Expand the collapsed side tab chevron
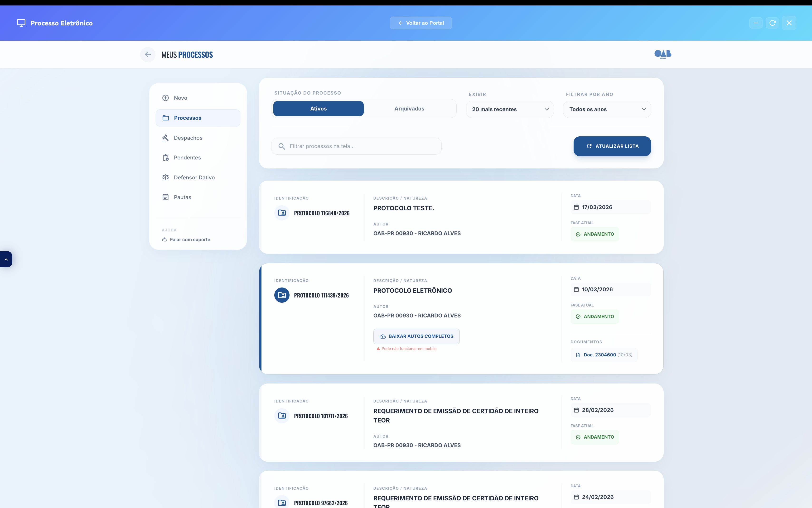Viewport: 812px width, 508px height. click(x=6, y=259)
